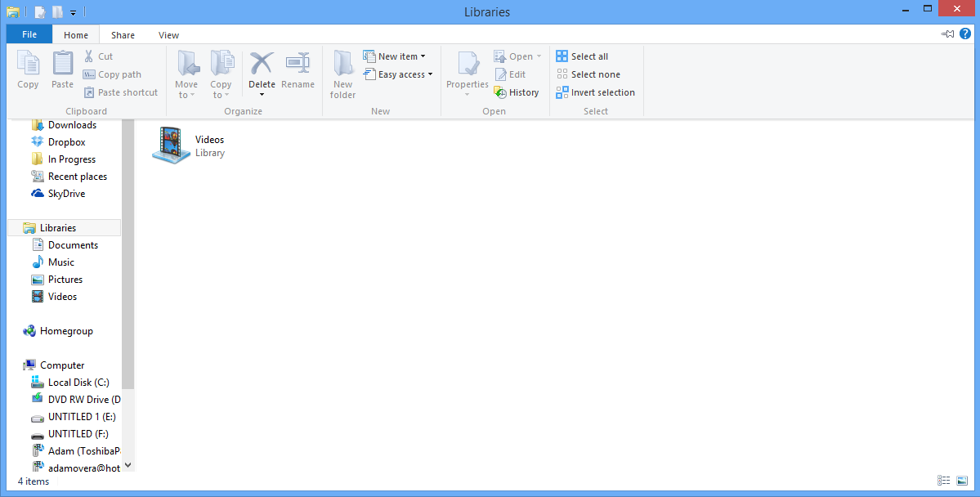980x497 pixels.
Task: Click Copy path in the ribbon
Action: (x=113, y=74)
